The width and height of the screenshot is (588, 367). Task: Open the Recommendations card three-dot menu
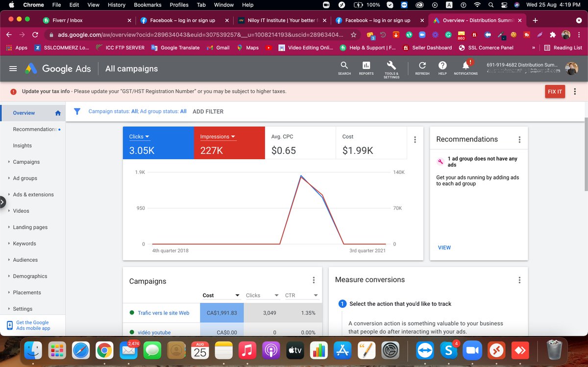coord(519,139)
